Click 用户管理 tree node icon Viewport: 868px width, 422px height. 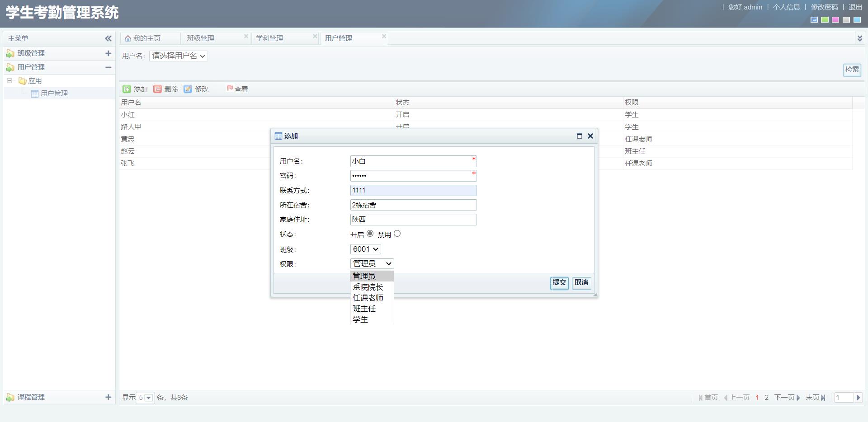coord(34,94)
